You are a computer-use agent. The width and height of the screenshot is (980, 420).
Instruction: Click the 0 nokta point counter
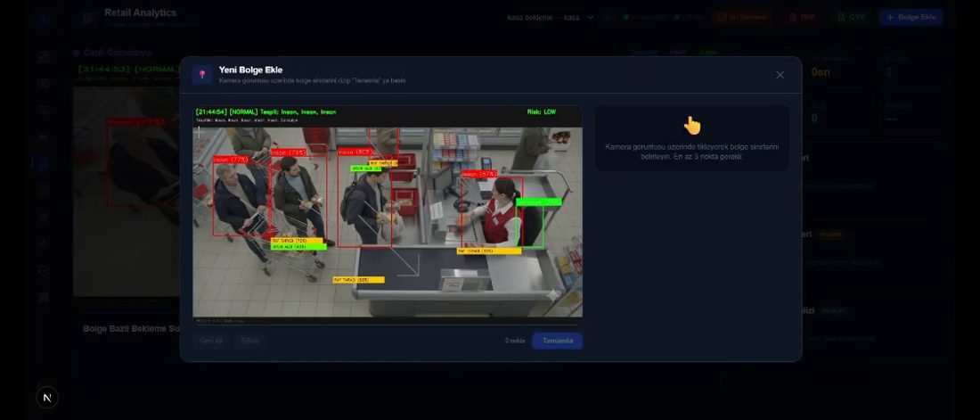(515, 341)
